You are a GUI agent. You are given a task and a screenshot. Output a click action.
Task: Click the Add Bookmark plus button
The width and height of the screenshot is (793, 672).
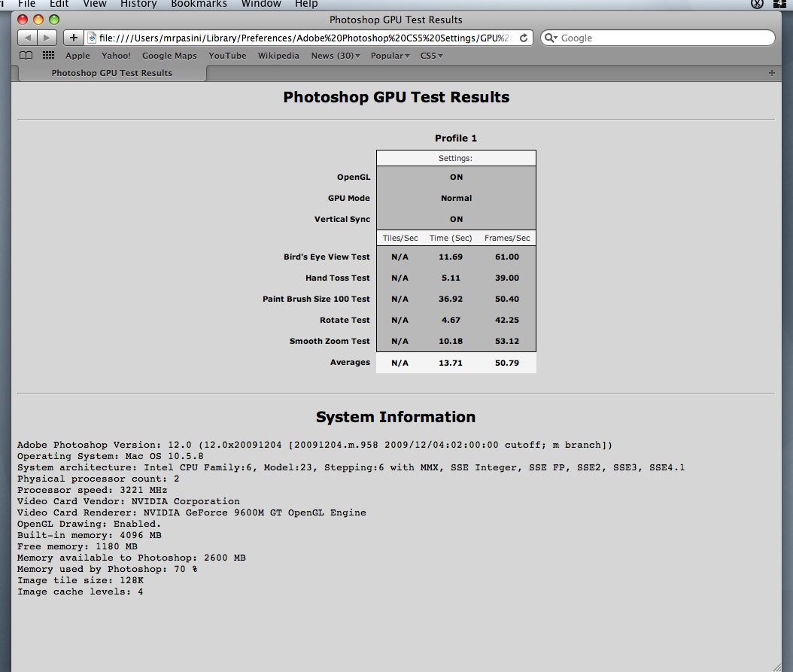pyautogui.click(x=73, y=38)
